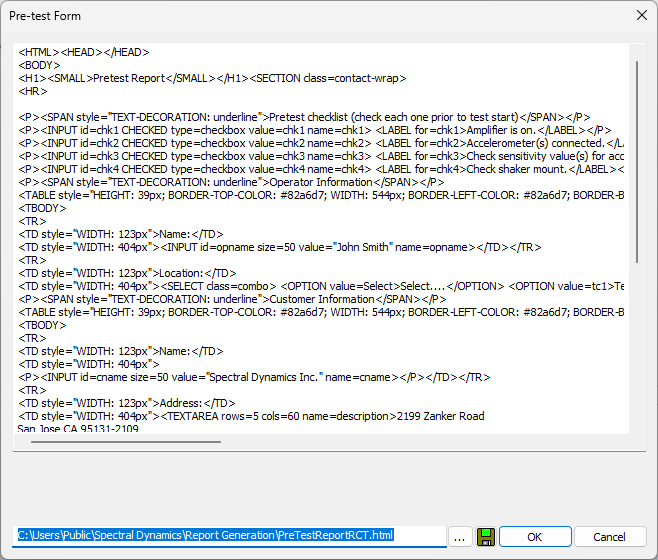Viewport: 658px width, 560px height.
Task: Open file browser with the ellipsis button
Action: (x=460, y=536)
